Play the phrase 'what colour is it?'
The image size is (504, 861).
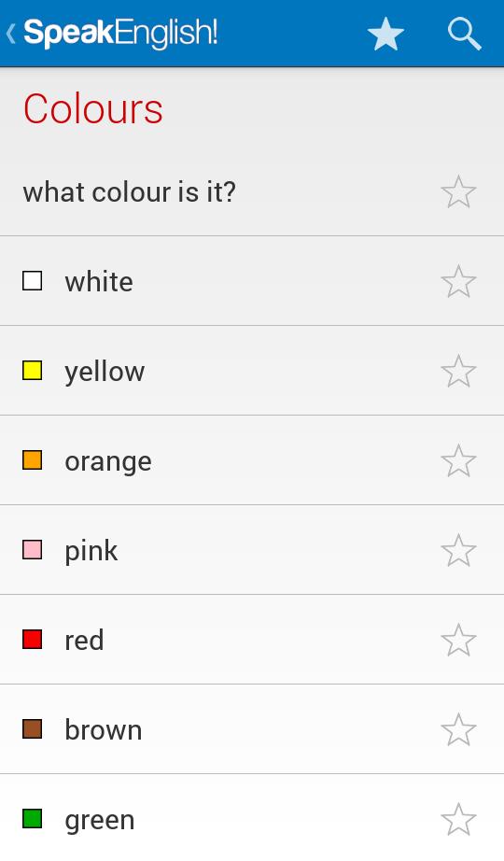pyautogui.click(x=130, y=192)
